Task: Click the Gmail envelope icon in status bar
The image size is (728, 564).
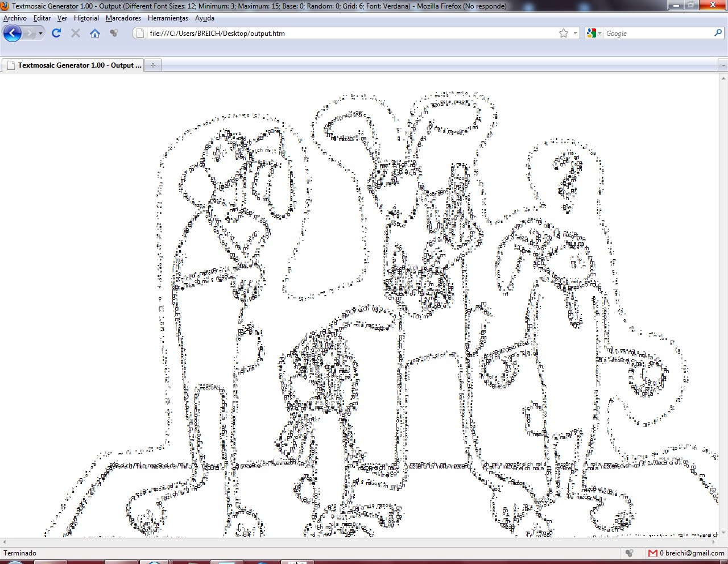Action: point(652,553)
